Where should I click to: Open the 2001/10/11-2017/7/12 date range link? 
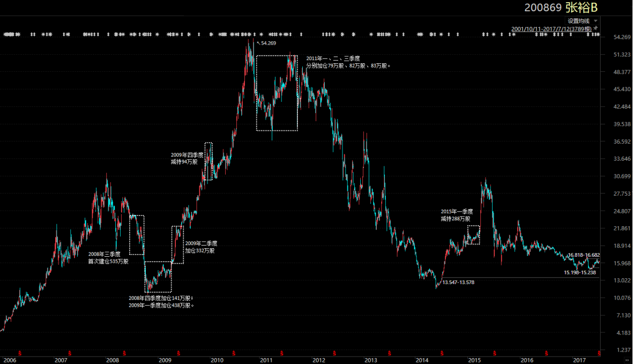[x=551, y=29]
